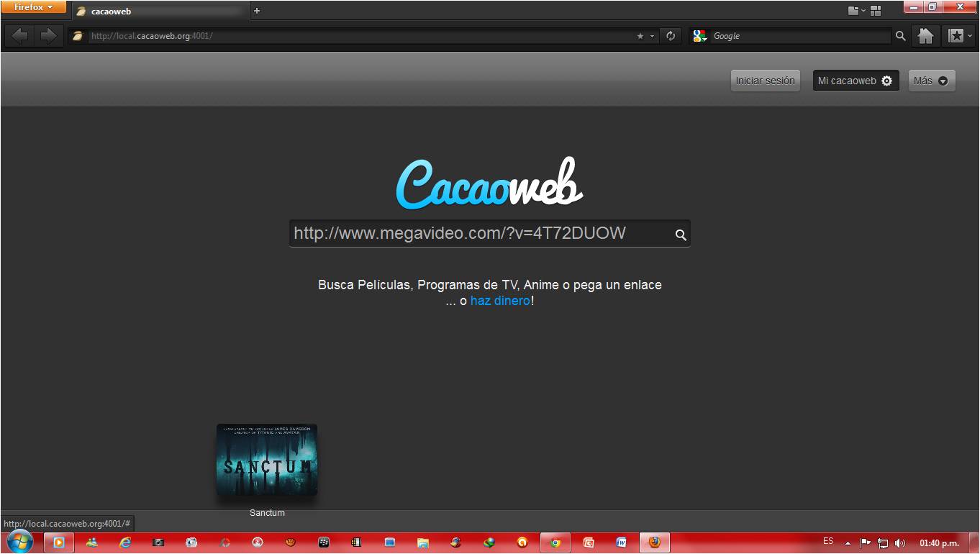The image size is (980, 554).
Task: Click the site identity icon in the address bar
Action: click(x=78, y=36)
